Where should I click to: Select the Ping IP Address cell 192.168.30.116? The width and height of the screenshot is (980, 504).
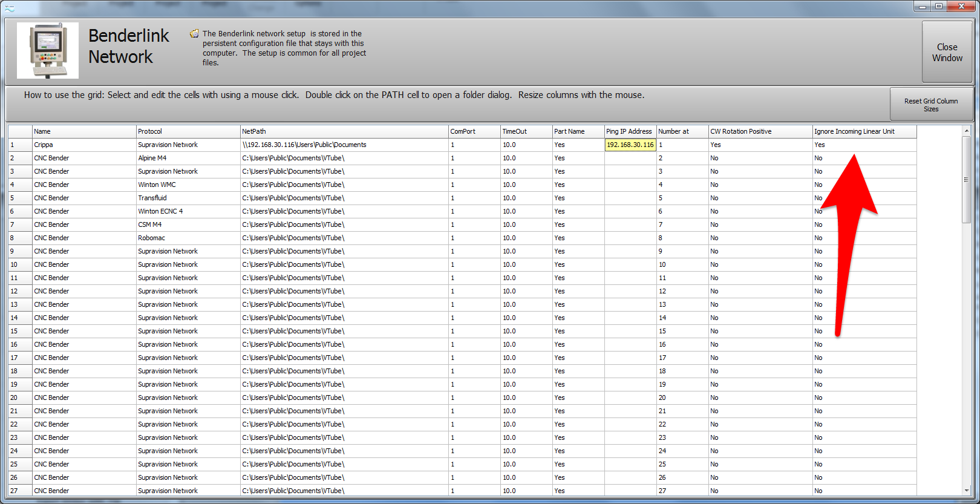(x=630, y=145)
